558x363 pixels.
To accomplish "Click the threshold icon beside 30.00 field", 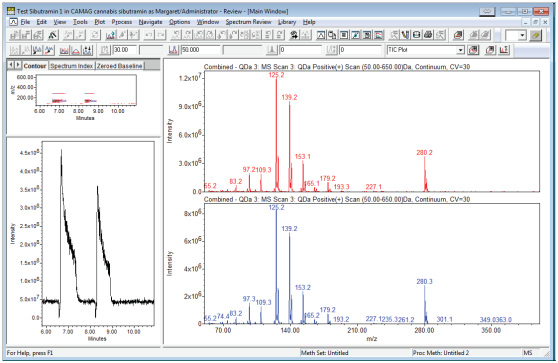I will (x=104, y=50).
